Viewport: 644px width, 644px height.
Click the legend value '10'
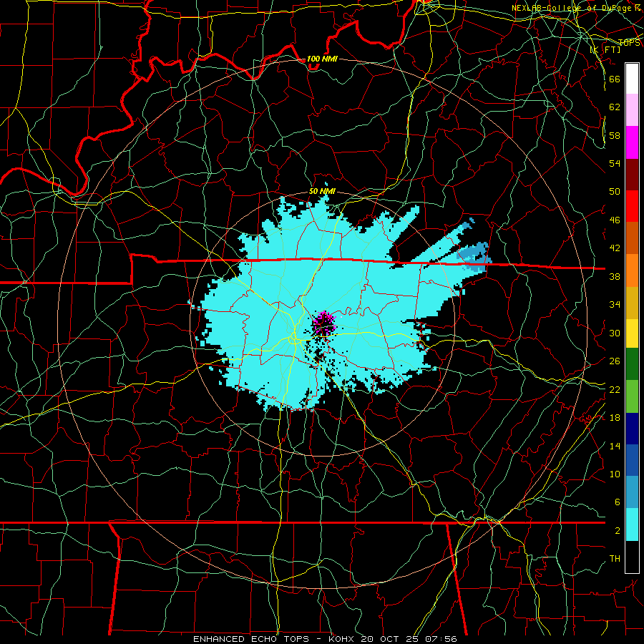coord(615,474)
